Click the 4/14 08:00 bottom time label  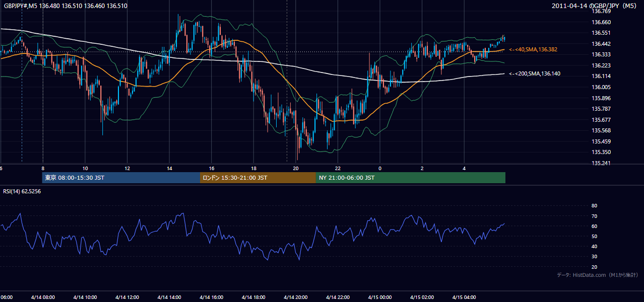click(x=43, y=297)
